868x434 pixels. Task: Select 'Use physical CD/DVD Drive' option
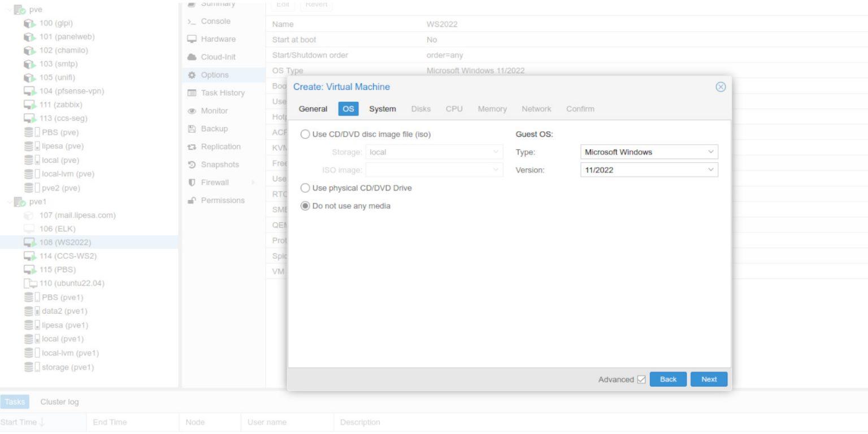(305, 189)
